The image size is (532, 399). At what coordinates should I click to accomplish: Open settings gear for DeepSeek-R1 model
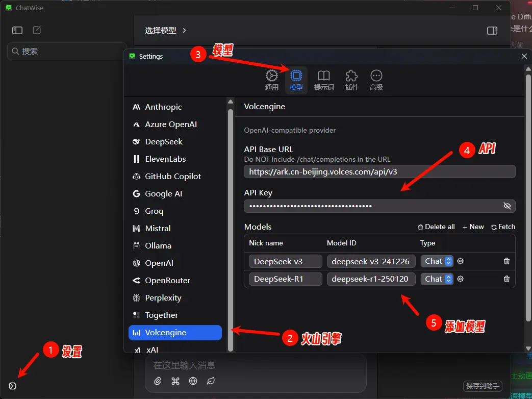[x=460, y=279]
